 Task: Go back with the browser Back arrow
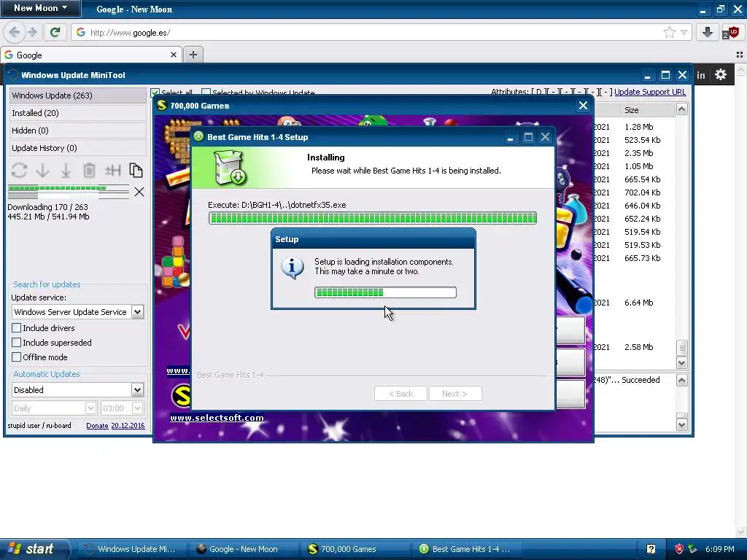(15, 32)
